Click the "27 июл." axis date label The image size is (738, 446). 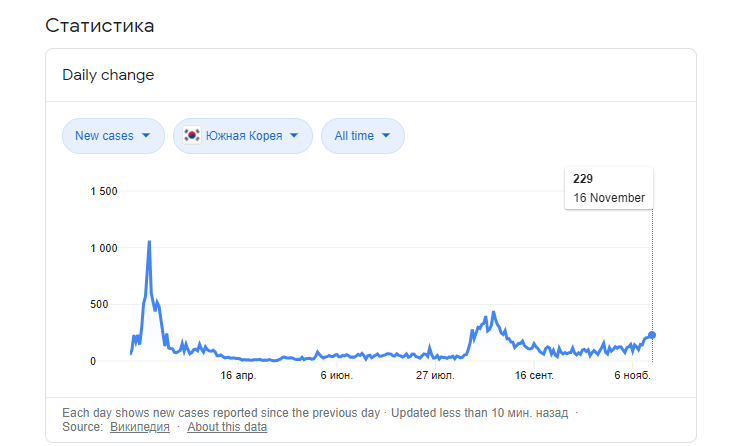click(435, 376)
